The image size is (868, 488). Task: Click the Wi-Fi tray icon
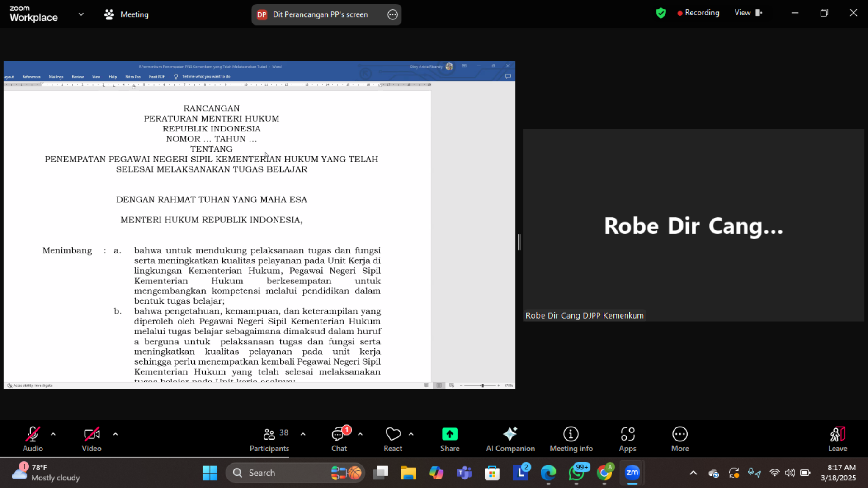[x=774, y=473]
